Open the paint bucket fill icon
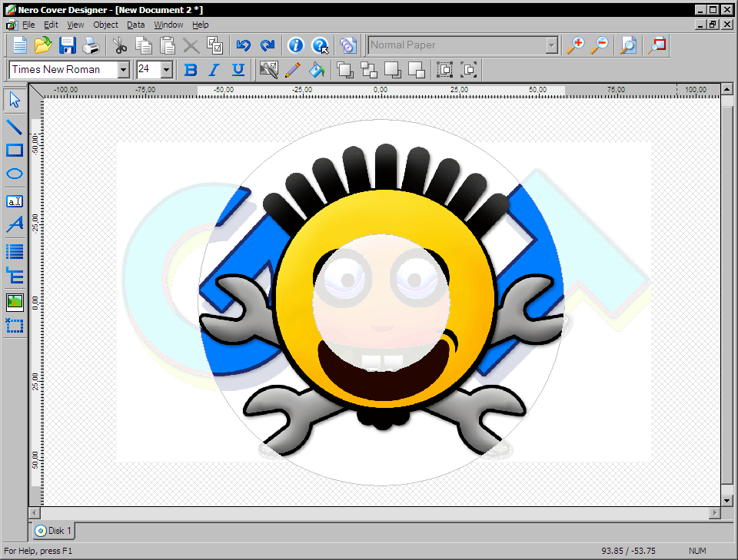The width and height of the screenshot is (738, 560). (316, 70)
